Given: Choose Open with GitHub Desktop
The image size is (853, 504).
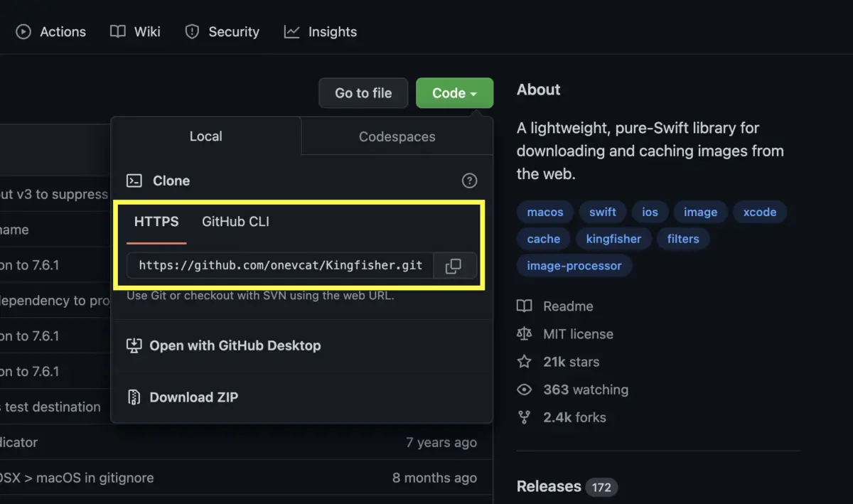Looking at the screenshot, I should coord(223,345).
